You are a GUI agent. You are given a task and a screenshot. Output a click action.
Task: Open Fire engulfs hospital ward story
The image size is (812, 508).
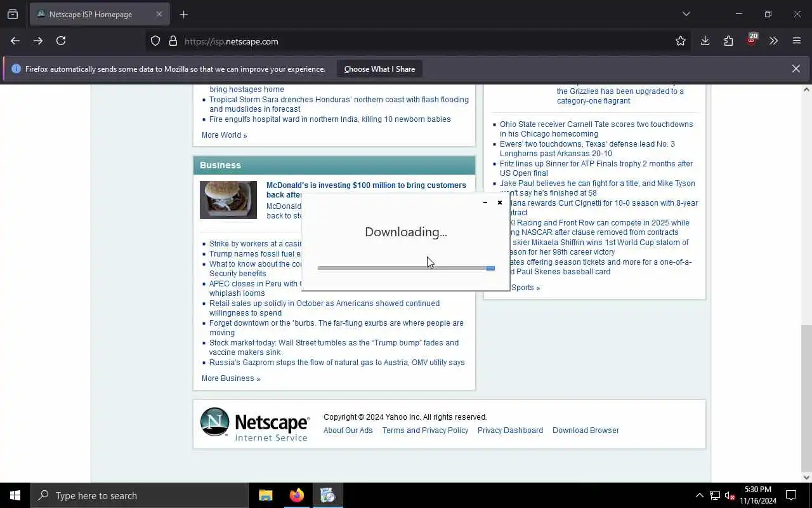tap(330, 119)
